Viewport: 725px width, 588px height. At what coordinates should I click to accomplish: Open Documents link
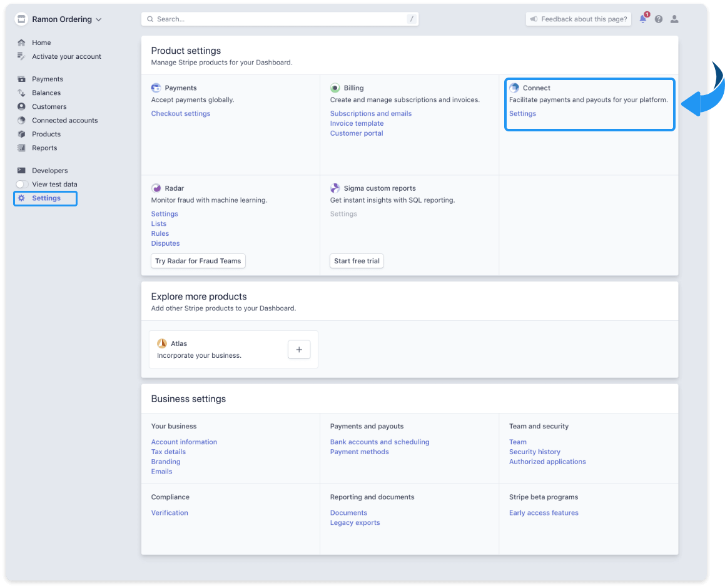(x=348, y=513)
